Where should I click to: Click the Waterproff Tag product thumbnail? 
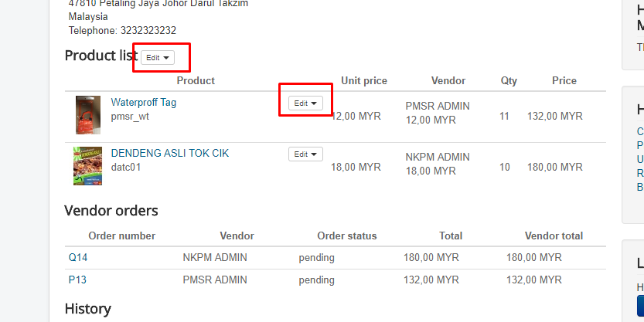pyautogui.click(x=87, y=115)
